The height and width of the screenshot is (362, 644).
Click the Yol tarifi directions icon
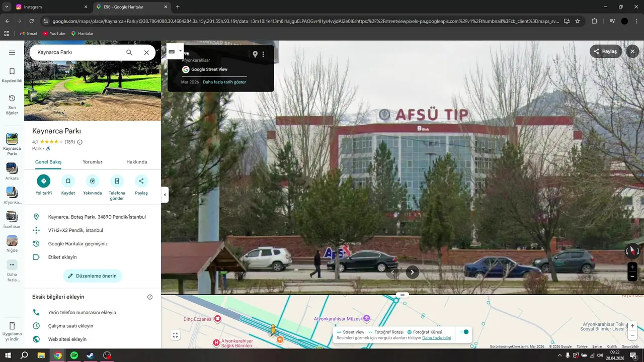(44, 181)
